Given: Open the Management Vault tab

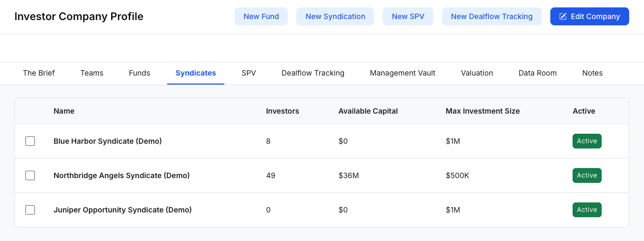Looking at the screenshot, I should pyautogui.click(x=402, y=73).
